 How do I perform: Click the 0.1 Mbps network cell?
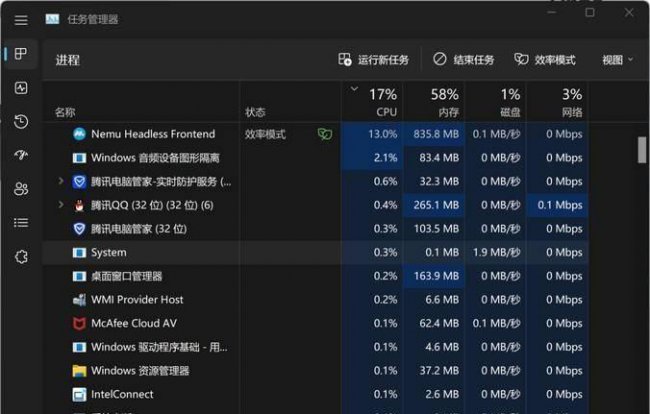[557, 205]
